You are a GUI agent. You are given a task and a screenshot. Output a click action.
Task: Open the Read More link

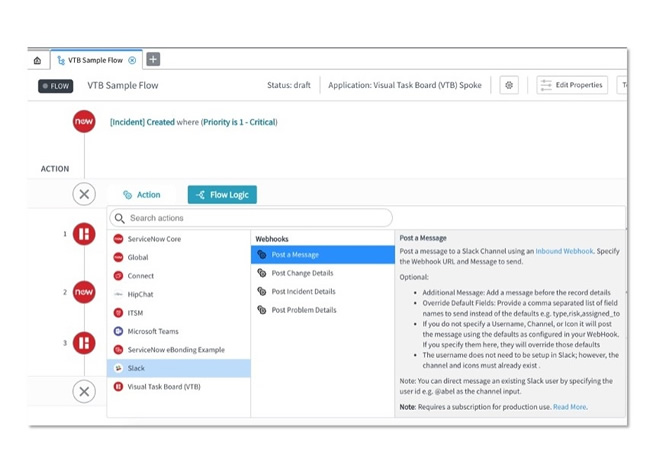click(x=570, y=407)
